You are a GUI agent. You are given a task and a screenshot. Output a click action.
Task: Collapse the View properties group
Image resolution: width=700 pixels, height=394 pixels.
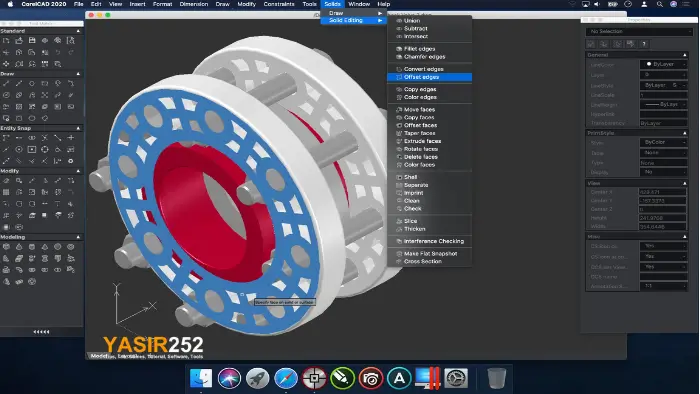tap(684, 183)
